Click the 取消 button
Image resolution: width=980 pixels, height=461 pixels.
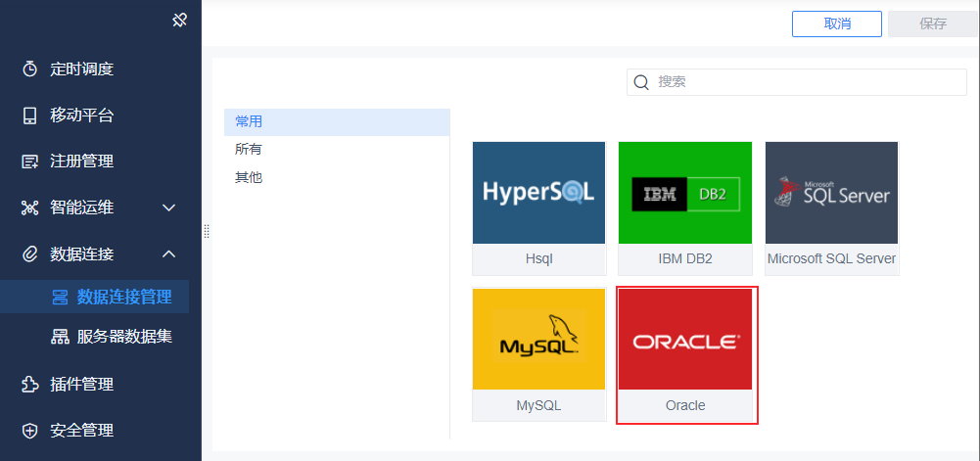837,23
